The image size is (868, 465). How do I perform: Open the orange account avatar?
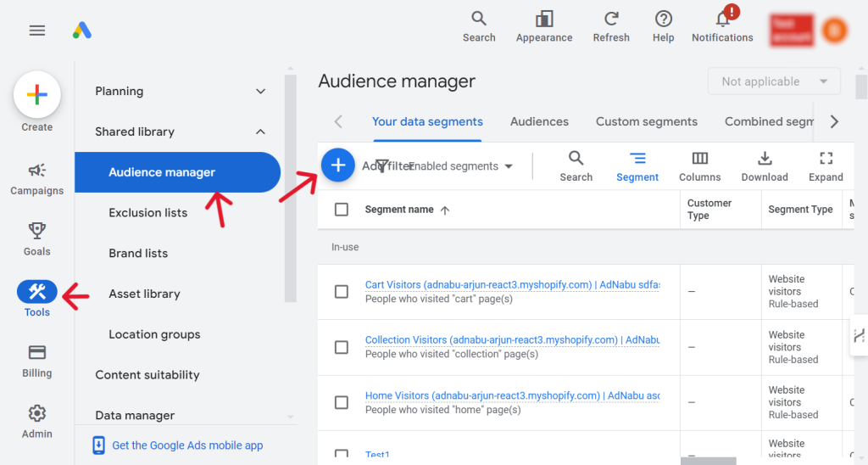[835, 30]
